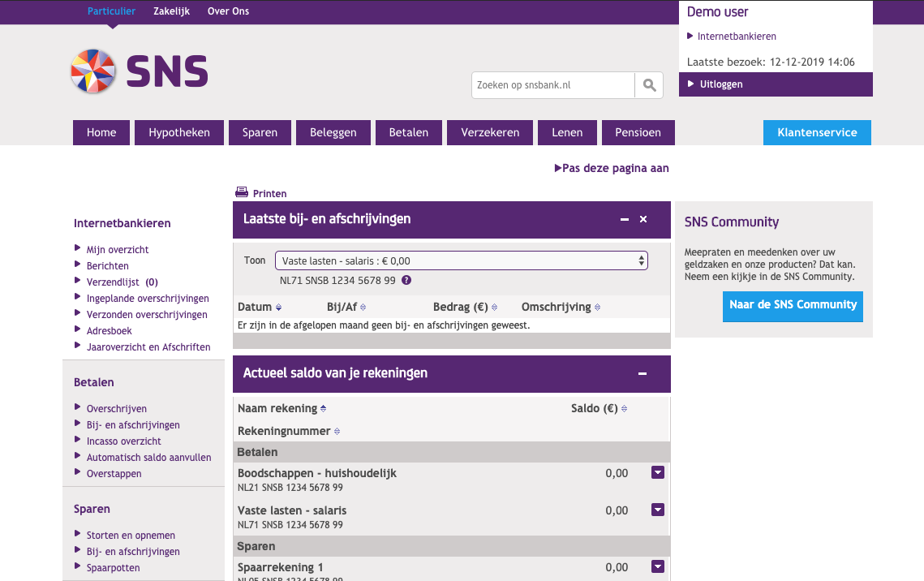
Task: Click Boodschappen - huishoudelijk account name
Action: [x=317, y=473]
